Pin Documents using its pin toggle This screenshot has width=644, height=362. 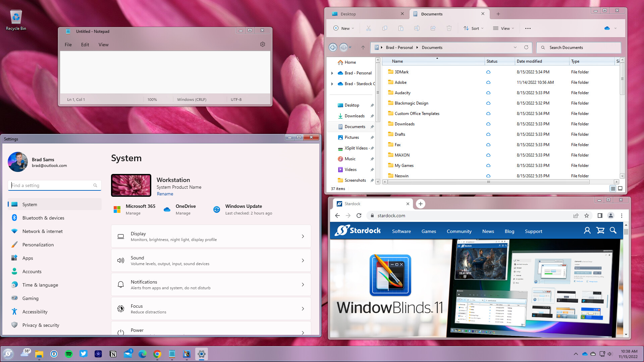click(x=372, y=126)
